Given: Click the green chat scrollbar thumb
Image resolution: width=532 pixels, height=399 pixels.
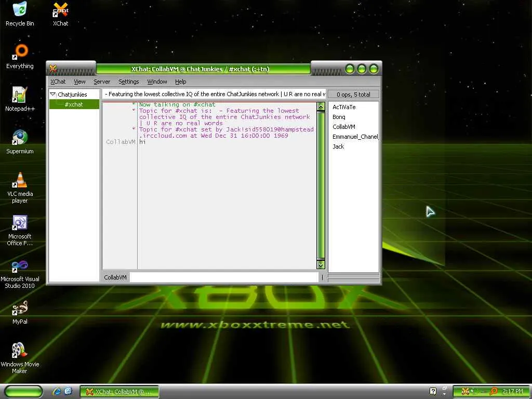Looking at the screenshot, I should (x=321, y=185).
